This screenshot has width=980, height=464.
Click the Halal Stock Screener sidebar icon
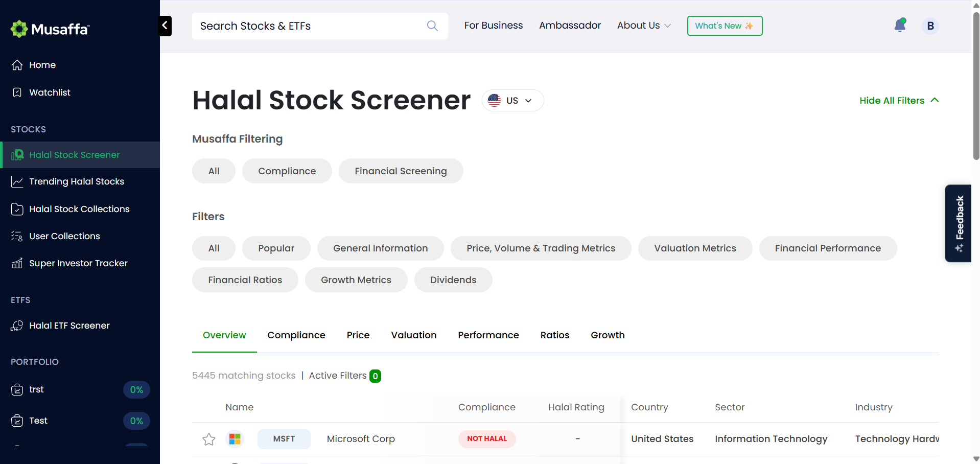[x=17, y=155]
